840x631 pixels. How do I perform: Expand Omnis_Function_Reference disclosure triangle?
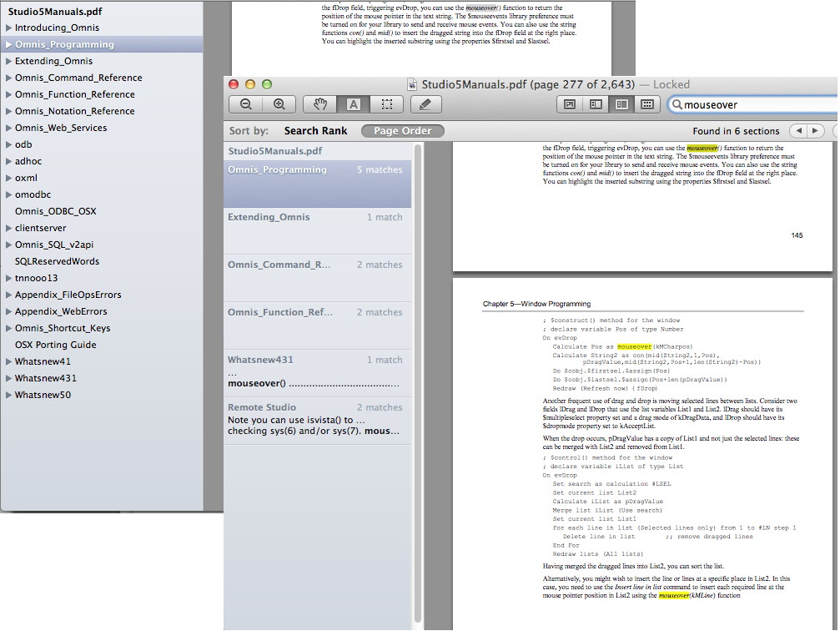(x=8, y=93)
